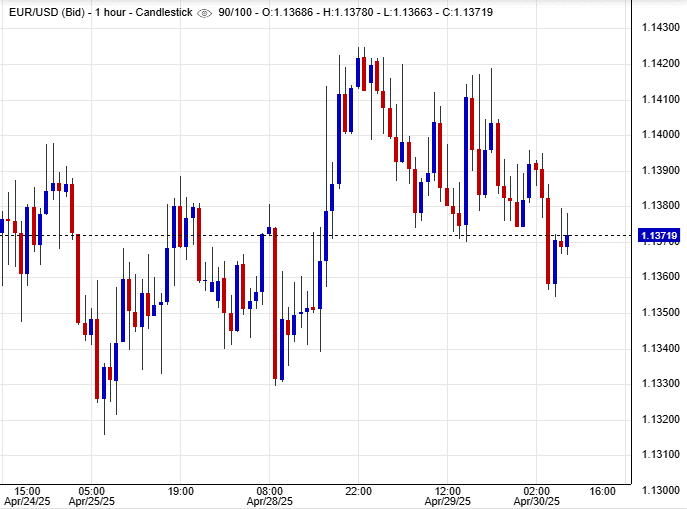Click the 22:00 time axis marker
The width and height of the screenshot is (687, 509).
[358, 491]
